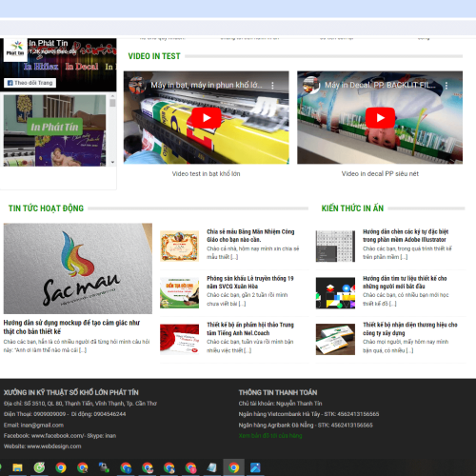Click the 'Phông sân khấu' article thumbnail
The height and width of the screenshot is (476, 476).
[x=179, y=293]
